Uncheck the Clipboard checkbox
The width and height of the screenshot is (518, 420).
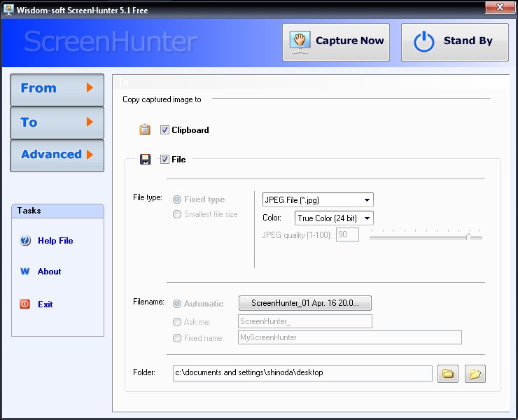(164, 130)
